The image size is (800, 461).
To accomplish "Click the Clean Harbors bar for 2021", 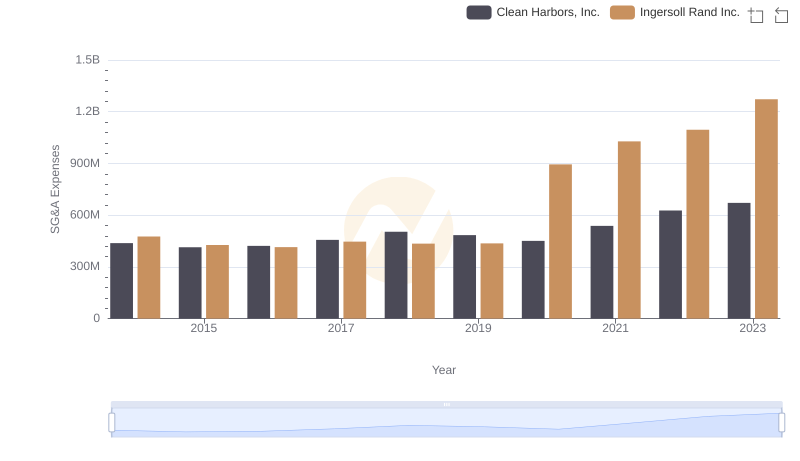I will point(602,272).
